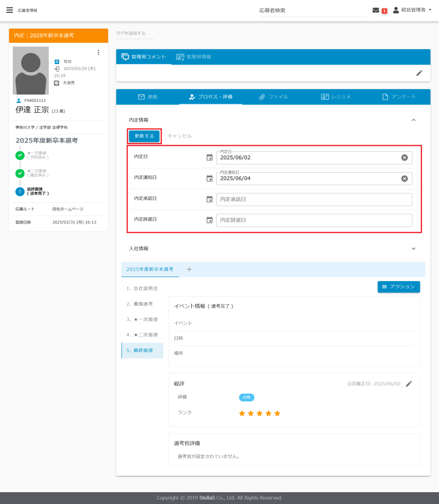This screenshot has width=439, height=504.
Task: Open calendar icon for 内定辞退日
Action: (209, 220)
